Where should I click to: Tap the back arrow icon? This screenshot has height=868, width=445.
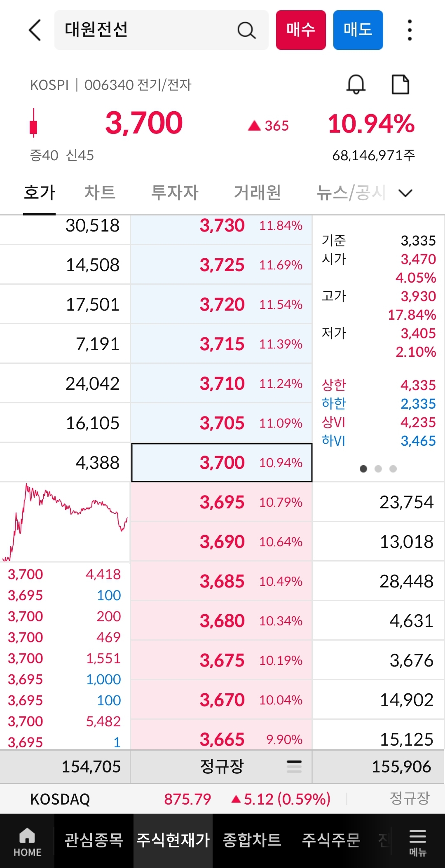(35, 30)
